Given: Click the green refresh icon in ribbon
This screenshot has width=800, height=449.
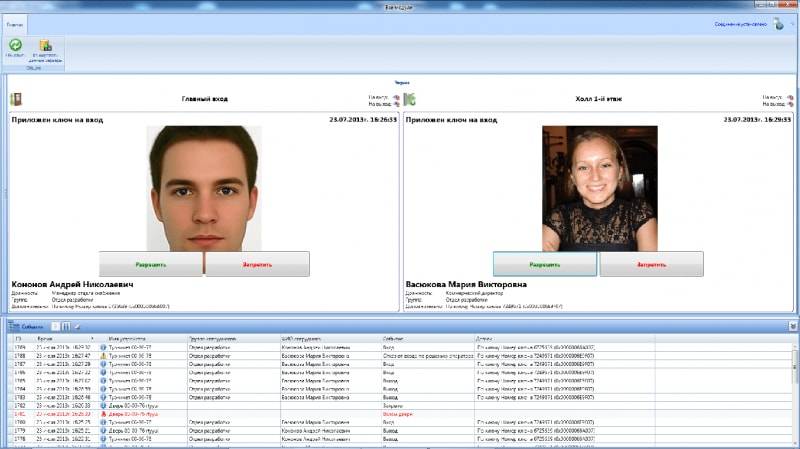Looking at the screenshot, I should tap(15, 45).
